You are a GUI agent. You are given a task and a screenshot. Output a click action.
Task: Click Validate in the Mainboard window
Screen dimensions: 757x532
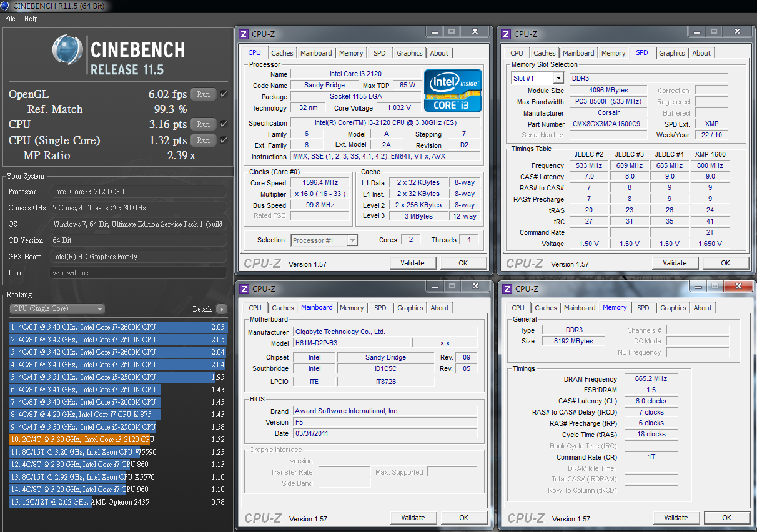(x=413, y=518)
